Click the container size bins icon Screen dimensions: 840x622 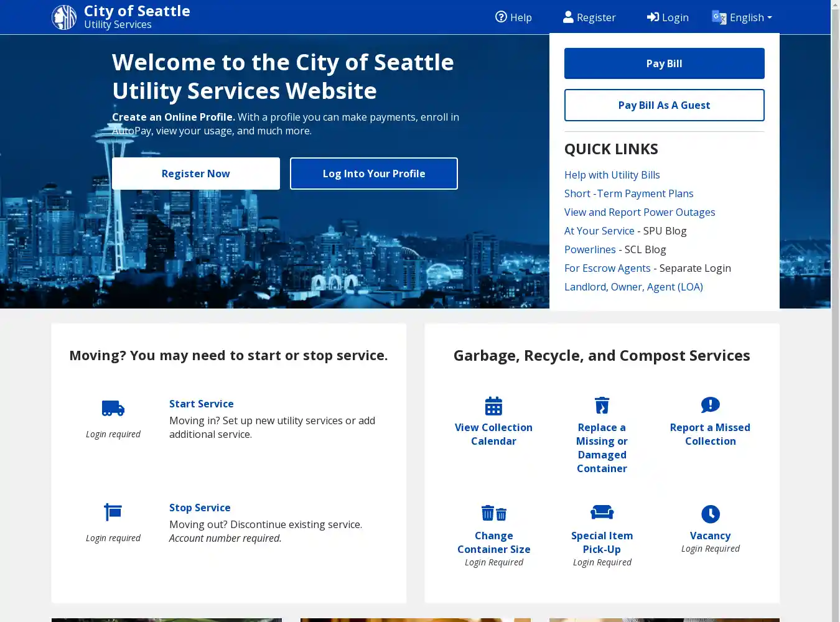[x=494, y=513]
